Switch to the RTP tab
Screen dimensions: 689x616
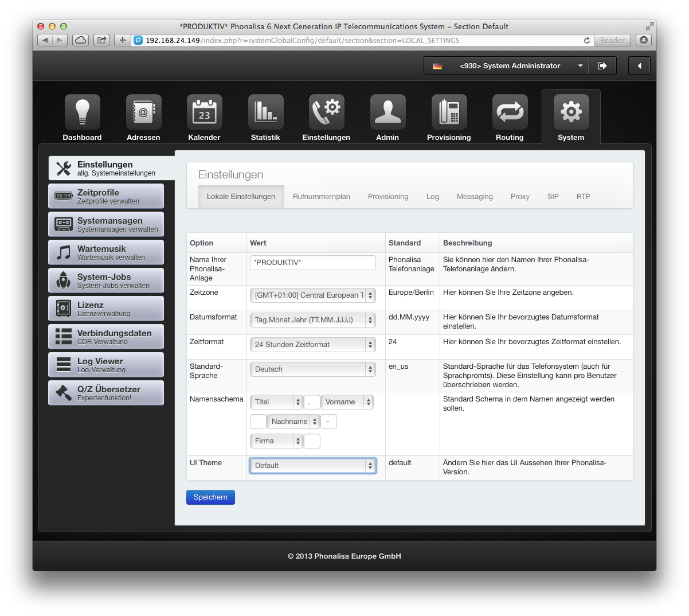pos(584,197)
